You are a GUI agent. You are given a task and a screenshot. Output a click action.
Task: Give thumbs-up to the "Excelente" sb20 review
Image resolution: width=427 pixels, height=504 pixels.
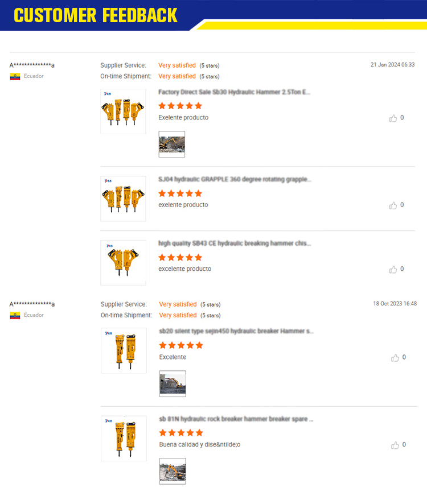click(395, 358)
